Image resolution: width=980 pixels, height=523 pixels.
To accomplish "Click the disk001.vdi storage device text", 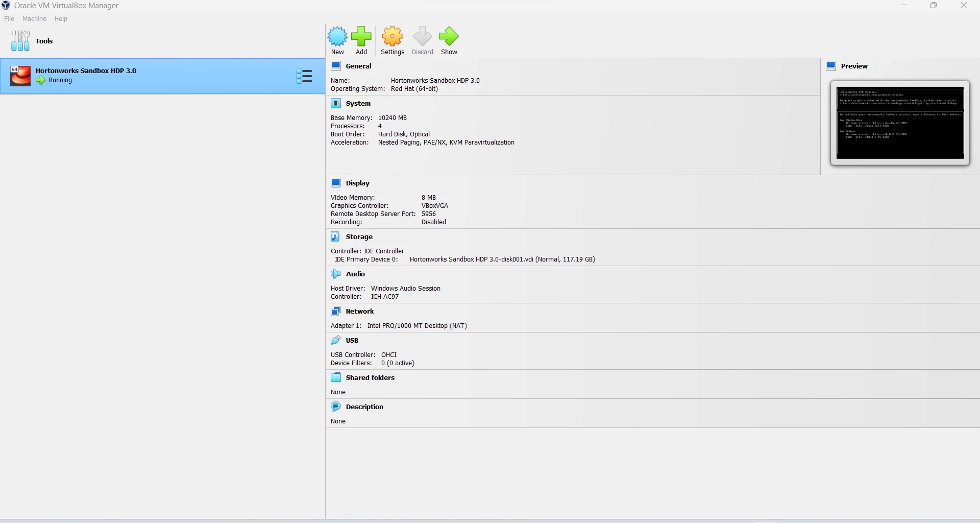I will pos(502,259).
